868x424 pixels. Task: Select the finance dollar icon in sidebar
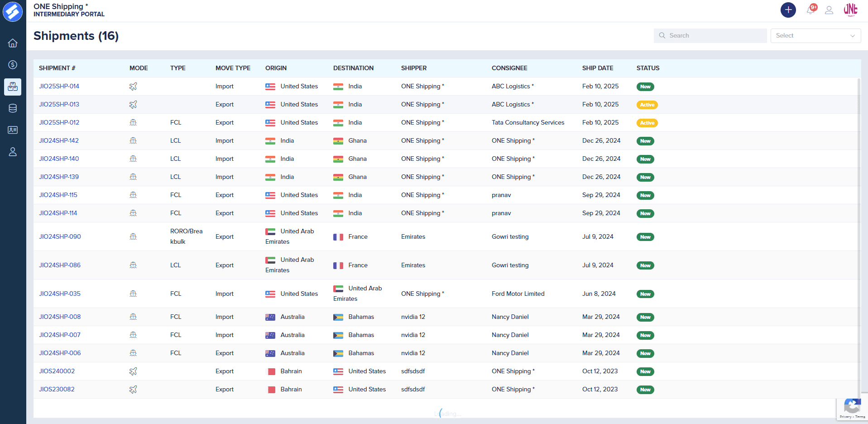(x=13, y=65)
